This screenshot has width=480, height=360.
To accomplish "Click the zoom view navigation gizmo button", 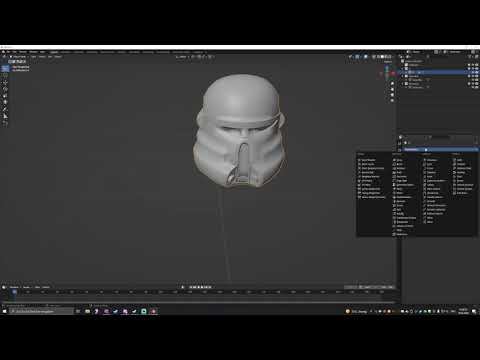I will click(392, 83).
